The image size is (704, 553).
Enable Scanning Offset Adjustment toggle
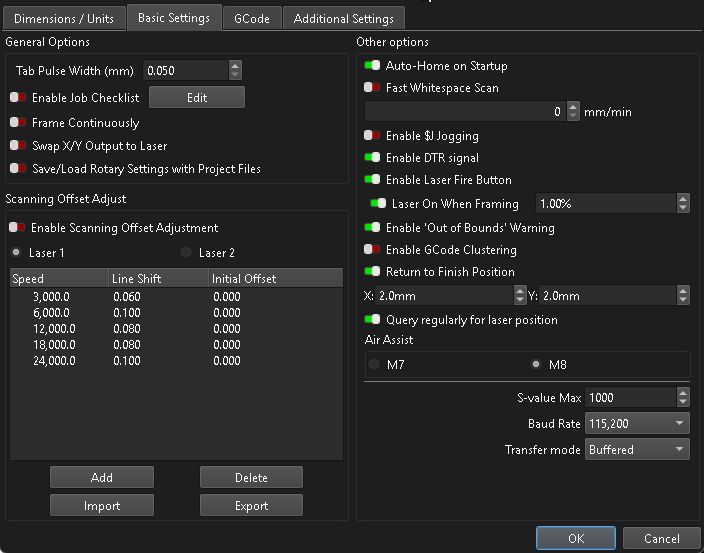click(17, 228)
